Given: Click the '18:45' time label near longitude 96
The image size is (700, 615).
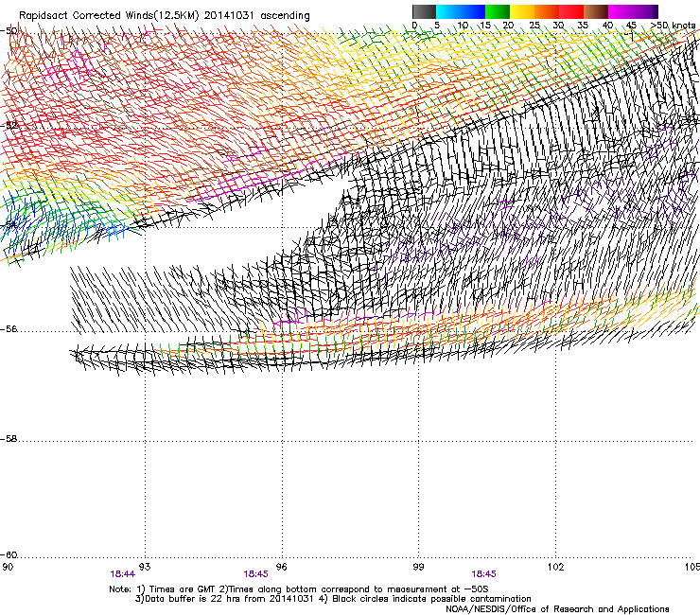Looking at the screenshot, I should pos(255,574).
